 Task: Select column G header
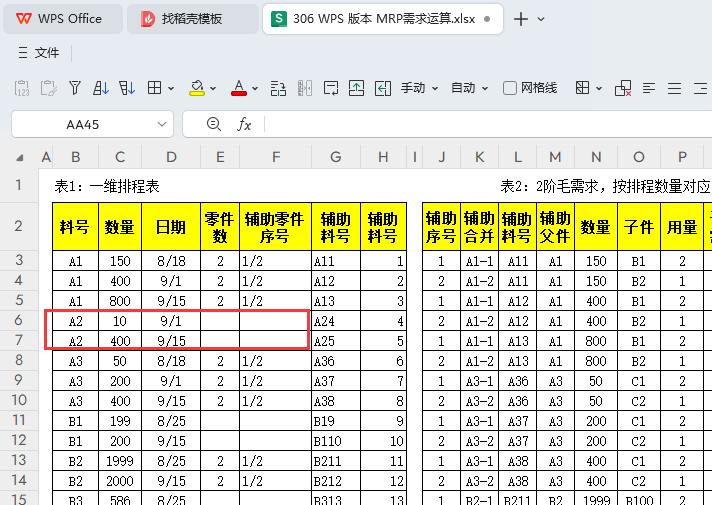336,157
